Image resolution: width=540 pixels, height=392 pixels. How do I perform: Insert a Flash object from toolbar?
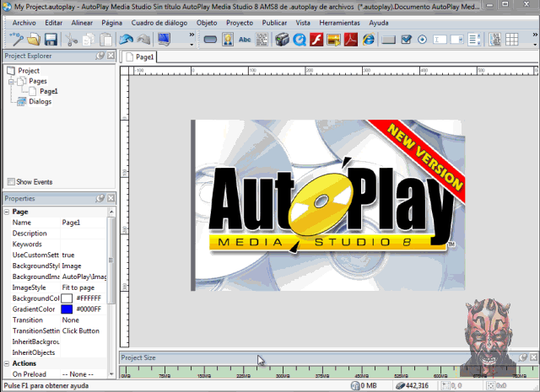(x=317, y=40)
